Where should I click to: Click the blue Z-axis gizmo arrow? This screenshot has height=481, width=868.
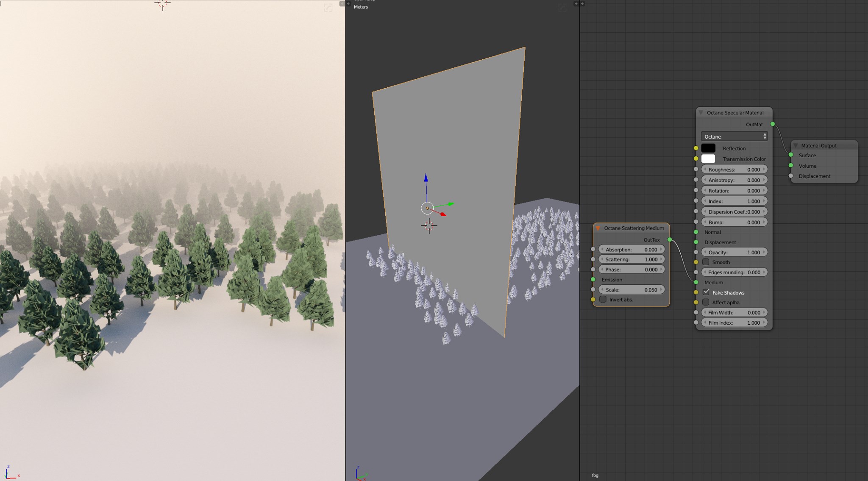pos(426,179)
